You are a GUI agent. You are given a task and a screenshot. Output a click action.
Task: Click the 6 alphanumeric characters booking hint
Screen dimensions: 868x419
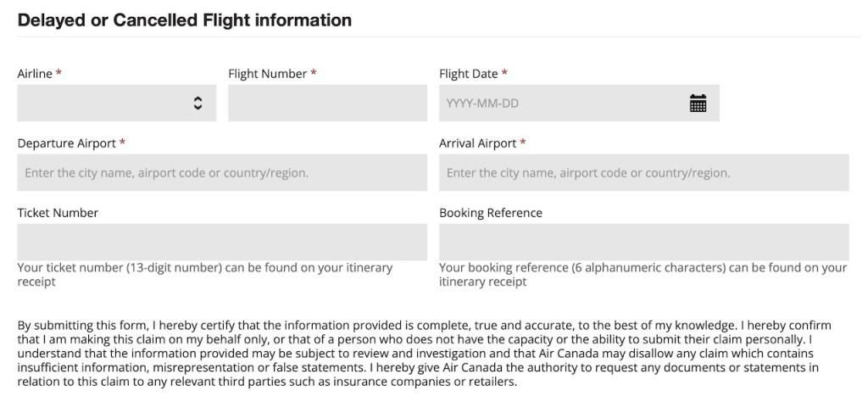643,274
